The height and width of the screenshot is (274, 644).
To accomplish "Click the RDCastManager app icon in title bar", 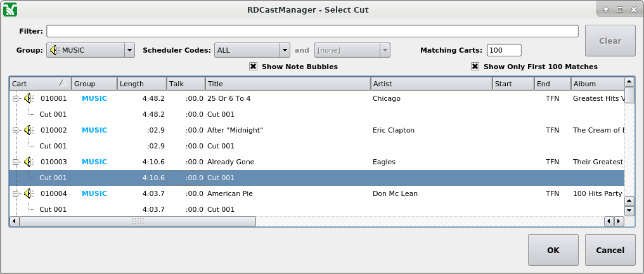I will point(10,10).
